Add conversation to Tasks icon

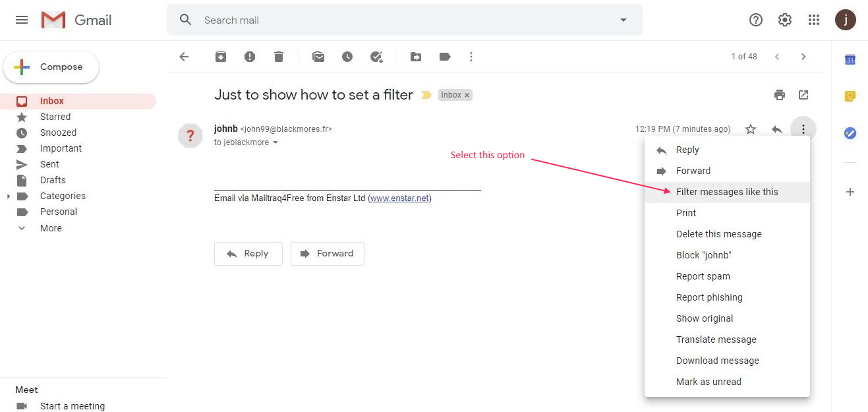(376, 57)
